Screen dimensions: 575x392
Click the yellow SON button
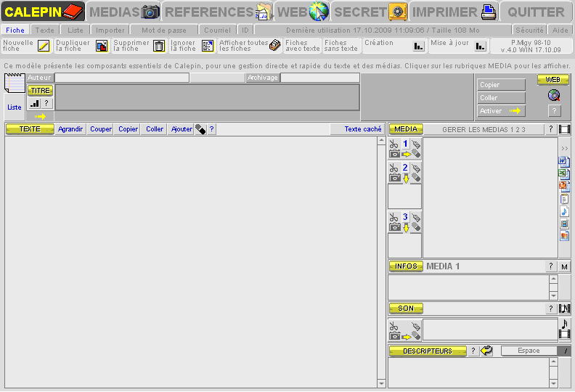(406, 309)
